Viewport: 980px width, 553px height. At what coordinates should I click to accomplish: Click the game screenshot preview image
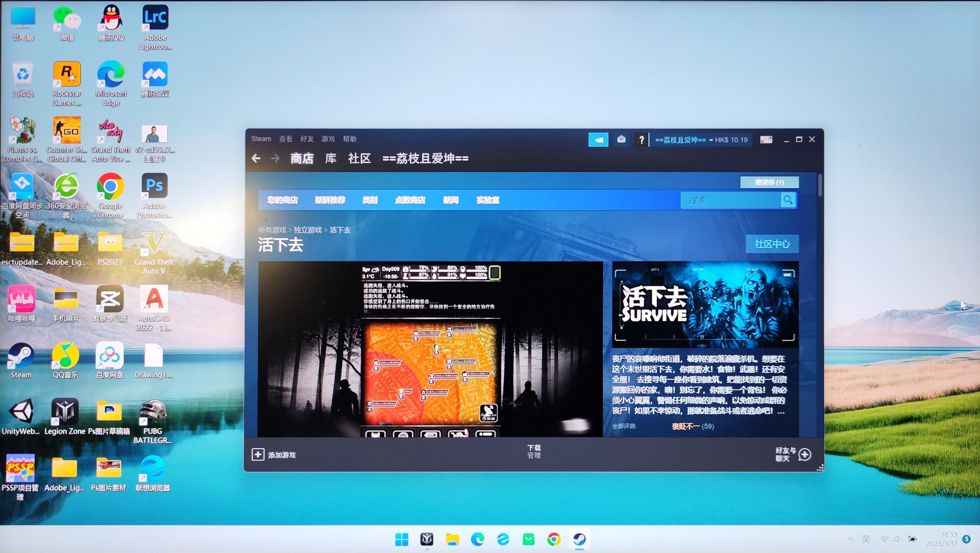[x=430, y=349]
